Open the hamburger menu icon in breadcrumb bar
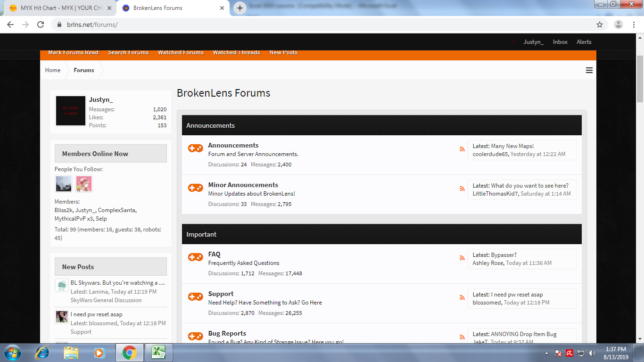Image resolution: width=644 pixels, height=362 pixels. point(589,70)
